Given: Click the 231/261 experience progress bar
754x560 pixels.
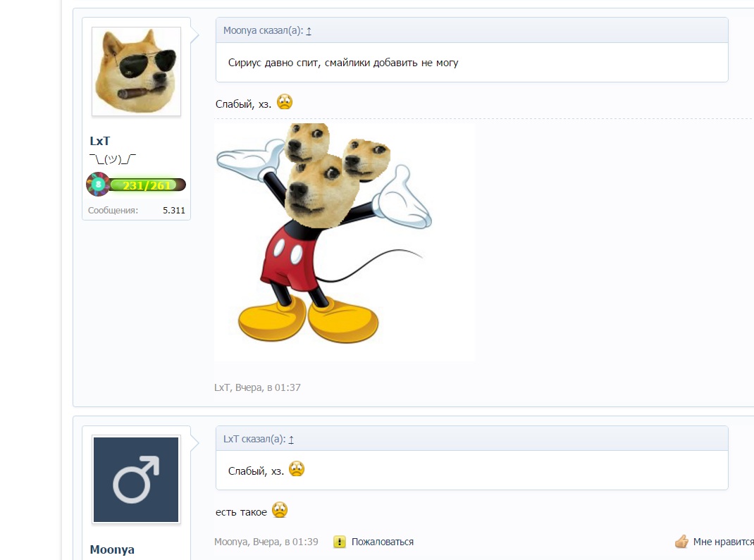Looking at the screenshot, I should [x=147, y=185].
